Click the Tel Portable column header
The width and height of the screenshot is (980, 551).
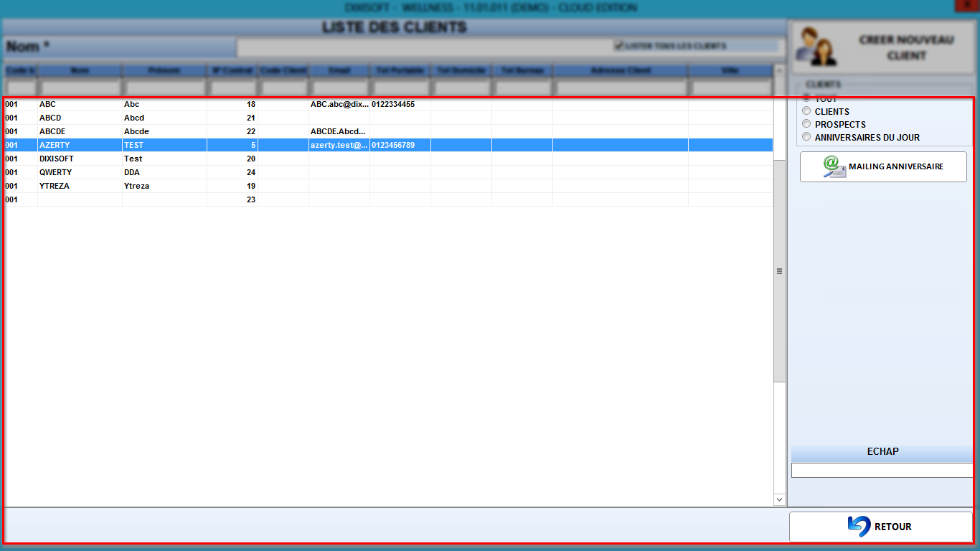tap(400, 71)
